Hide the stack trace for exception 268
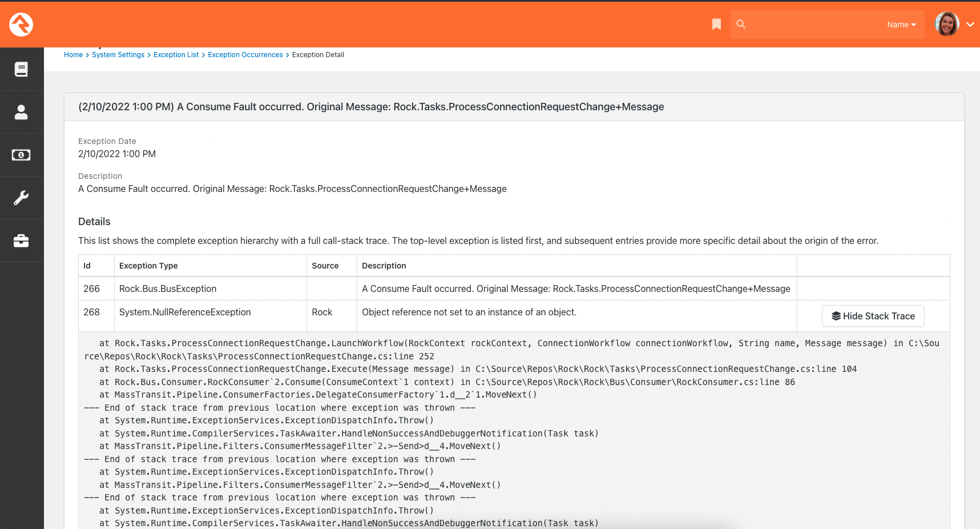This screenshot has width=980, height=529. point(873,316)
